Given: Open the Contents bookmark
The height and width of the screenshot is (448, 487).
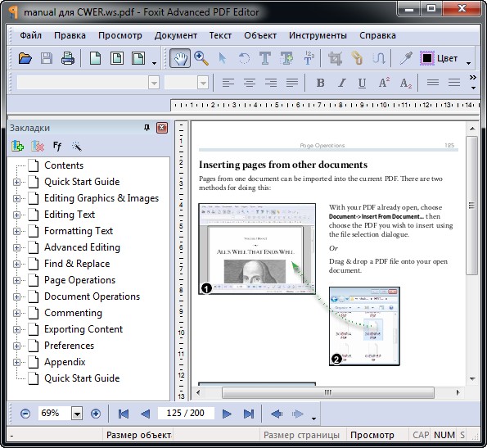Looking at the screenshot, I should pyautogui.click(x=64, y=165).
